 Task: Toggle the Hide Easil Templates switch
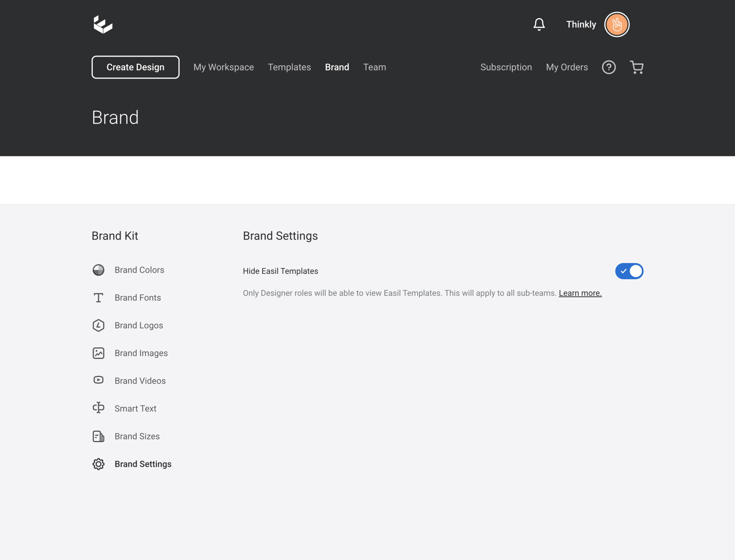click(x=629, y=271)
